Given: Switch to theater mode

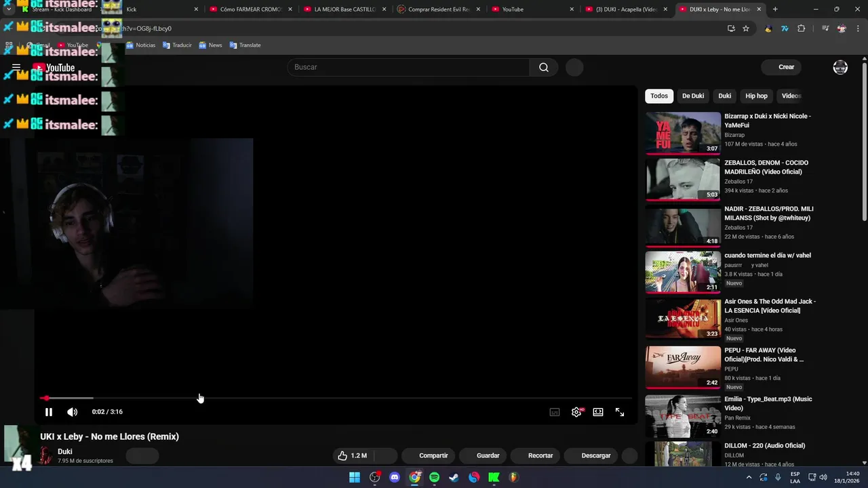Looking at the screenshot, I should click(x=598, y=412).
